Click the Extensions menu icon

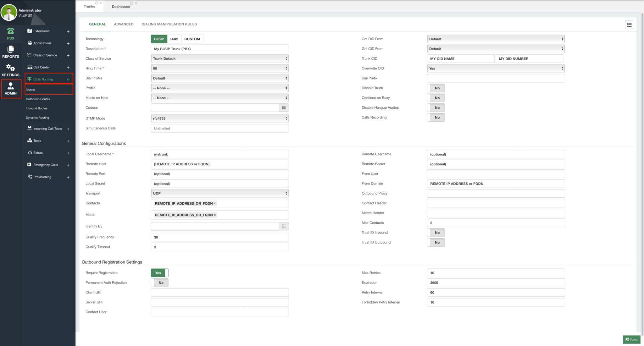(30, 31)
